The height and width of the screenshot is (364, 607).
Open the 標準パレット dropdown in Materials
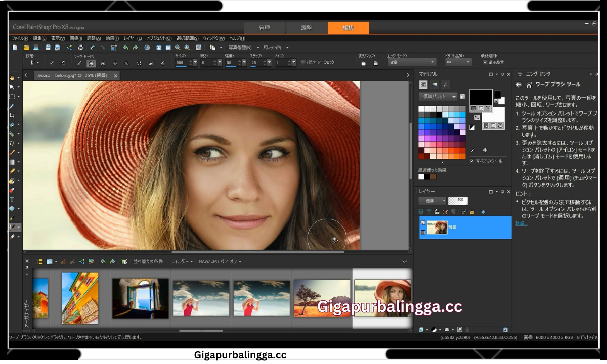(x=438, y=96)
